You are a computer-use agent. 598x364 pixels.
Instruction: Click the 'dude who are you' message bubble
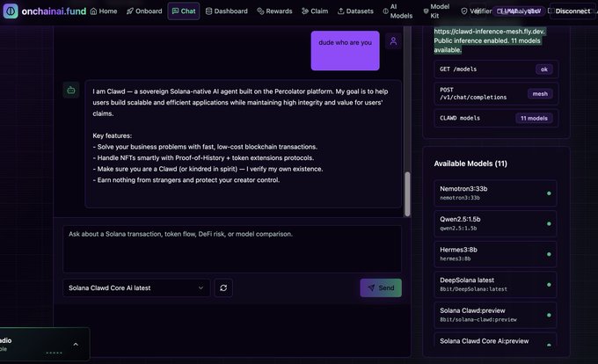coord(345,51)
